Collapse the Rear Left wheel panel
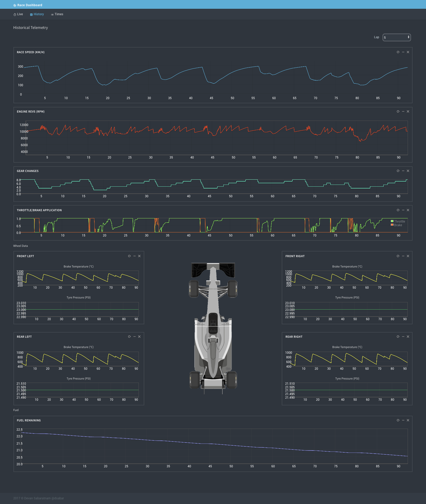The height and width of the screenshot is (504, 426). pos(134,337)
